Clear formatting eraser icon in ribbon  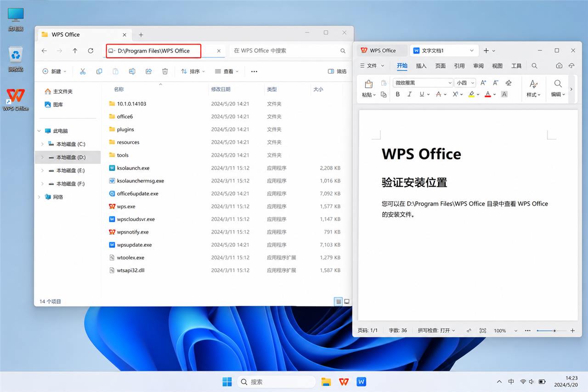pos(509,83)
